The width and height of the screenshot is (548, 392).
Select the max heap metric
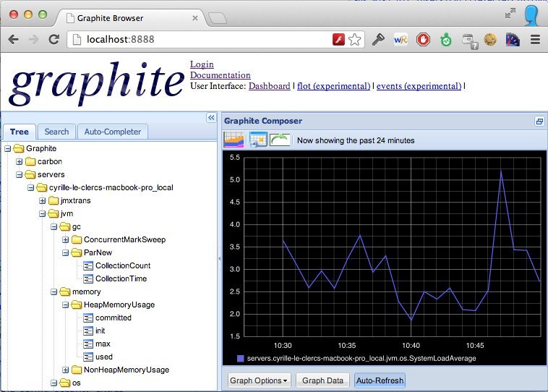[103, 344]
